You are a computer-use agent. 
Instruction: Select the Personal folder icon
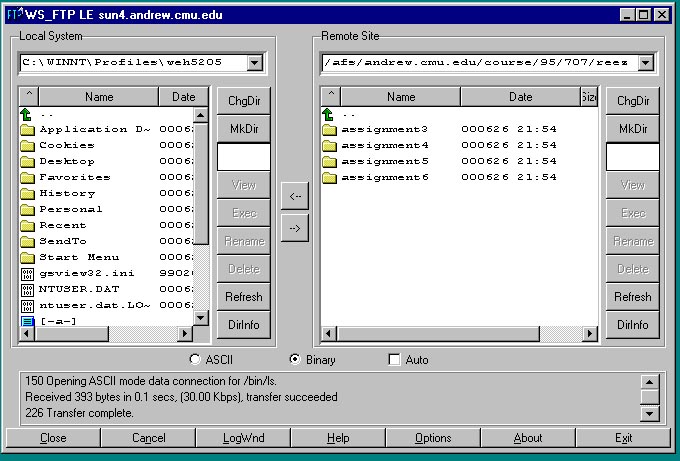pyautogui.click(x=27, y=209)
